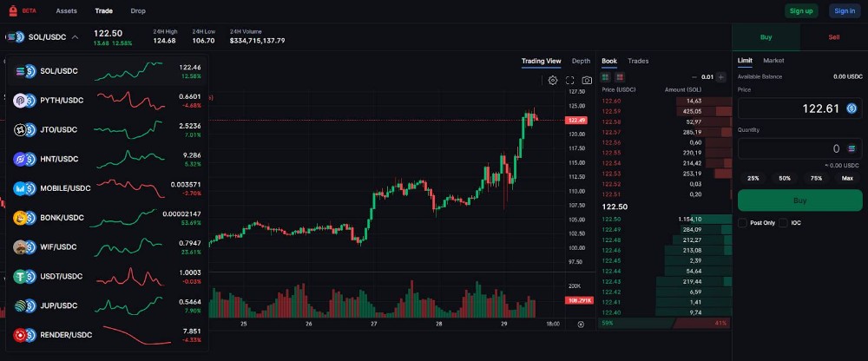Switch to Market order type
Viewport: 868px width, 361px height.
point(773,61)
